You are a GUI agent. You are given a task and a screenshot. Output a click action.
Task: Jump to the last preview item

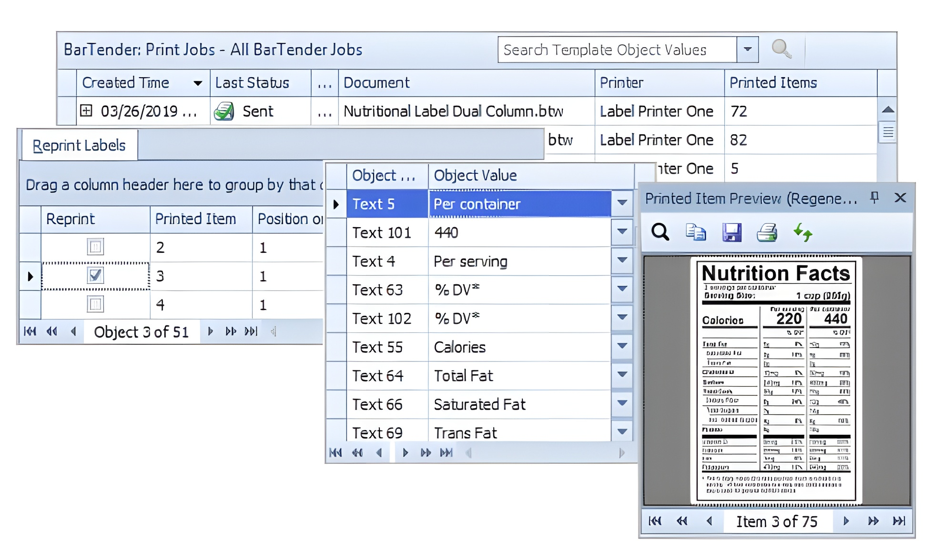click(899, 521)
